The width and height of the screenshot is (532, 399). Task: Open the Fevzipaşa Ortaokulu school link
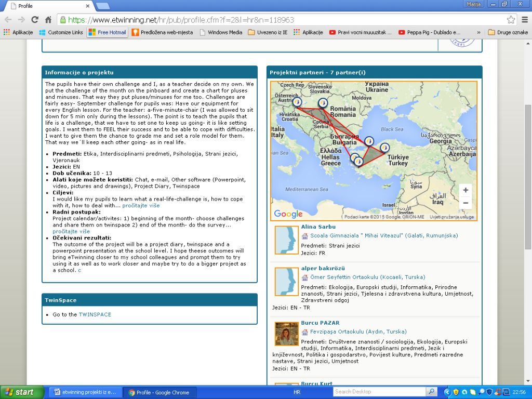(x=358, y=331)
